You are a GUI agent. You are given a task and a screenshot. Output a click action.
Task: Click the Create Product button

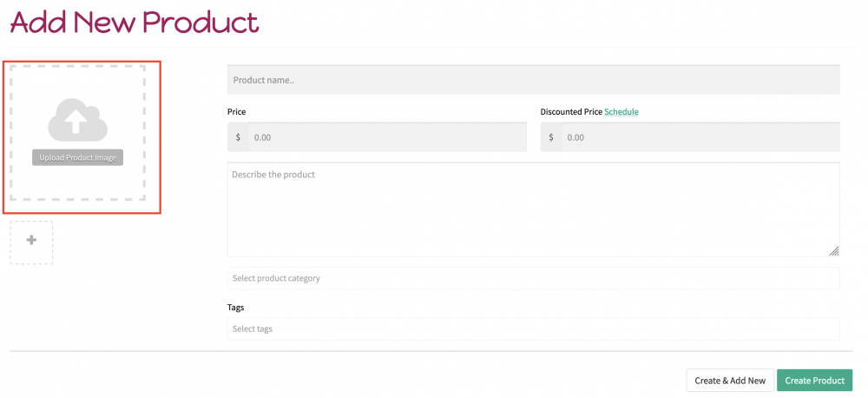(x=815, y=381)
